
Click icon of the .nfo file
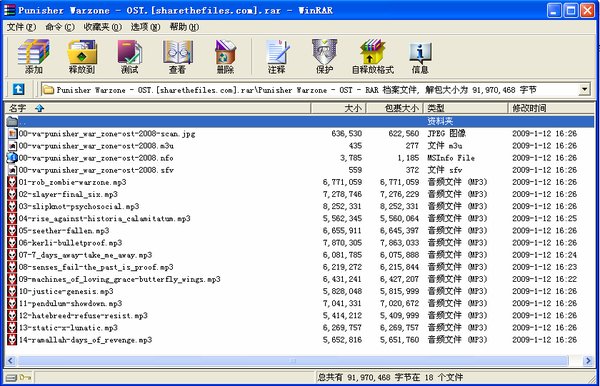click(x=13, y=158)
